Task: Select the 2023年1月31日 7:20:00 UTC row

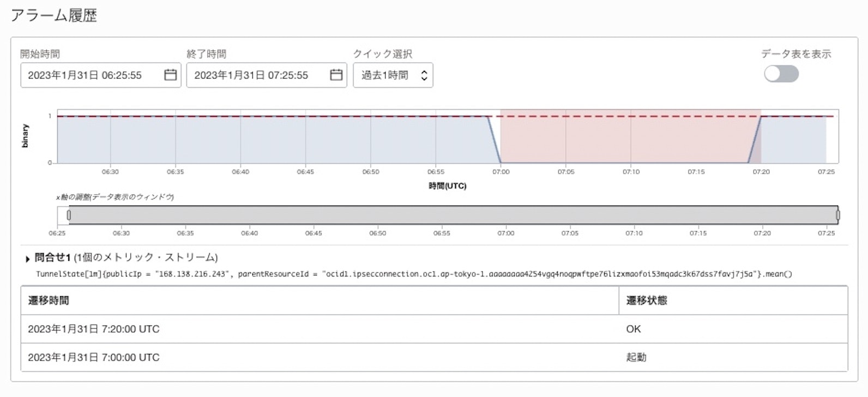Action: pos(434,329)
